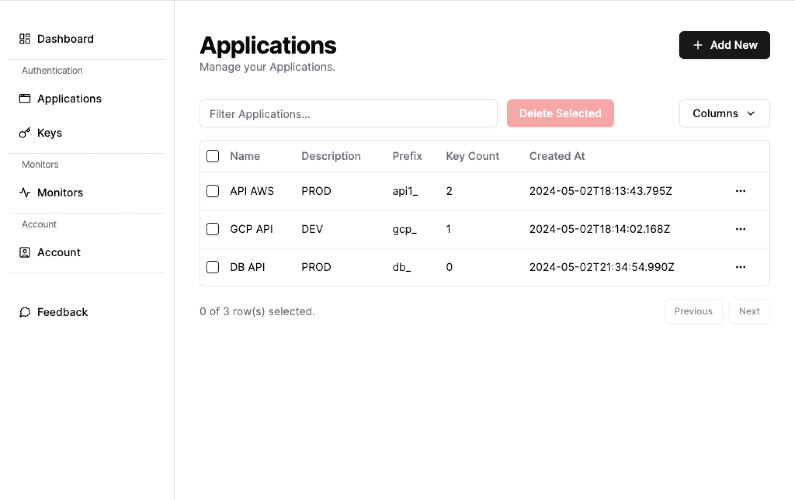Click the DB API name cell

click(247, 267)
